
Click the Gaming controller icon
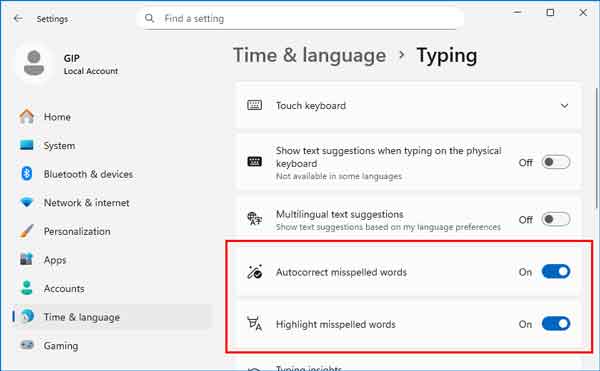(x=27, y=345)
